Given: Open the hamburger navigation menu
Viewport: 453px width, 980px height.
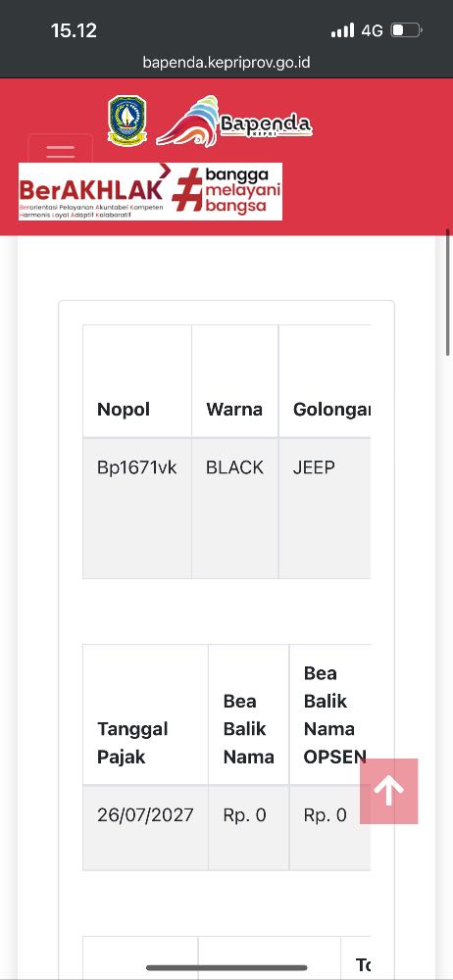Looking at the screenshot, I should [x=60, y=149].
